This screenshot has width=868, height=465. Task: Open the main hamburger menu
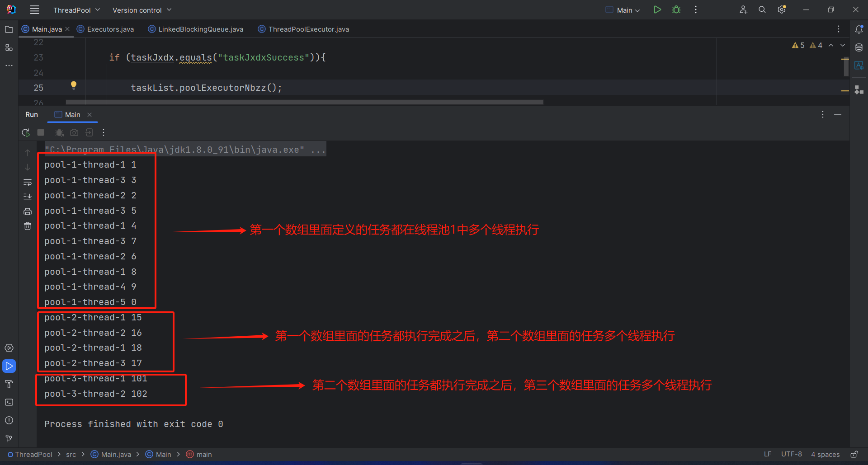click(x=34, y=9)
